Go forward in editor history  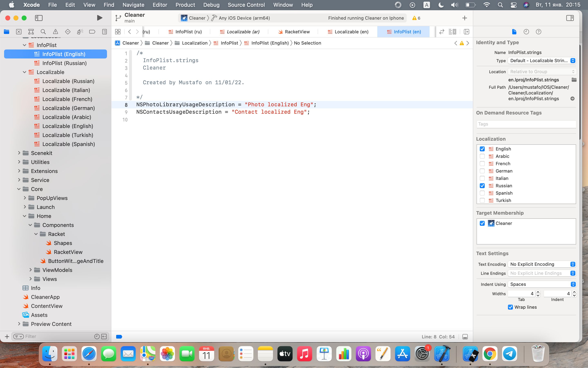coord(137,32)
